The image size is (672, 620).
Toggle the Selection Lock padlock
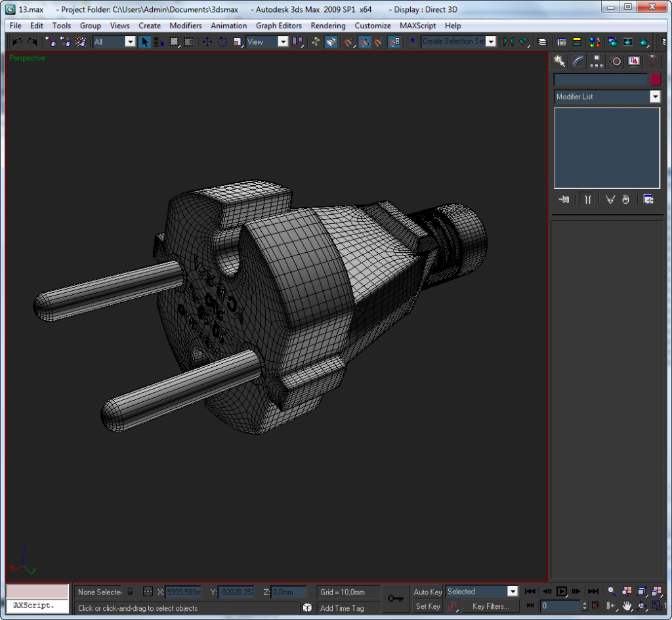pos(131,592)
